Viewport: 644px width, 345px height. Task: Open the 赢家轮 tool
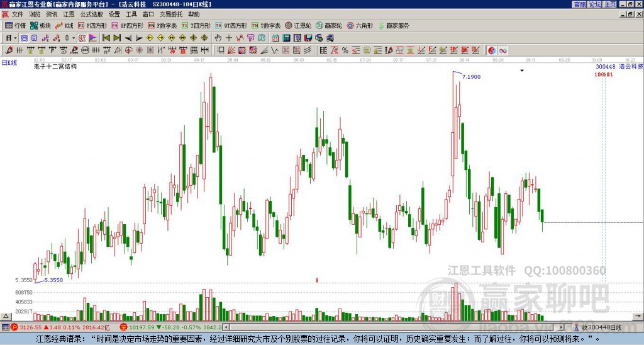point(329,25)
